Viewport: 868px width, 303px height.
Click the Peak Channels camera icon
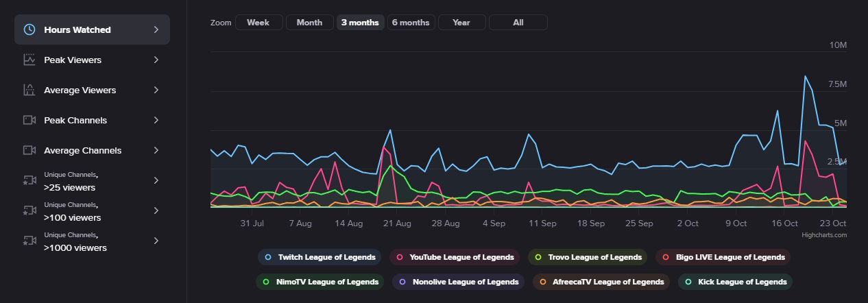(x=29, y=120)
